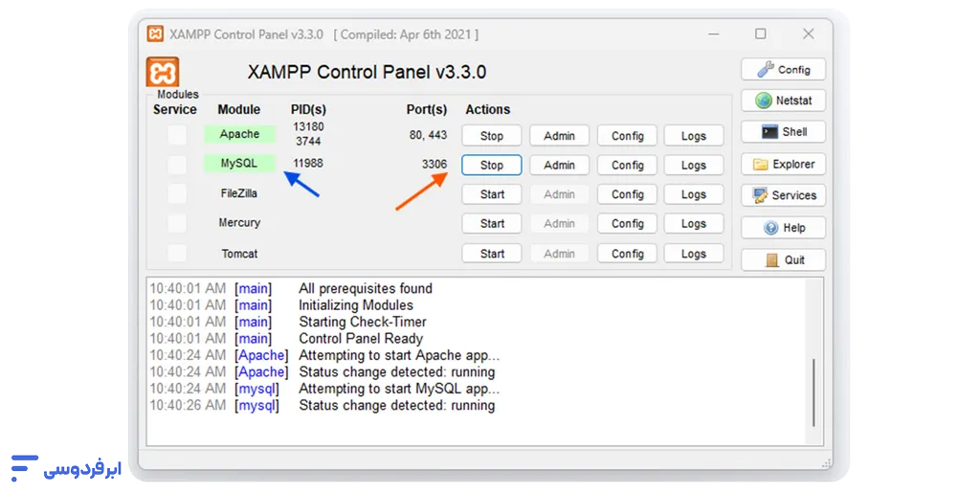Screen dimensions: 980x493
Task: Quit XAMPP with the door icon
Action: click(783, 260)
